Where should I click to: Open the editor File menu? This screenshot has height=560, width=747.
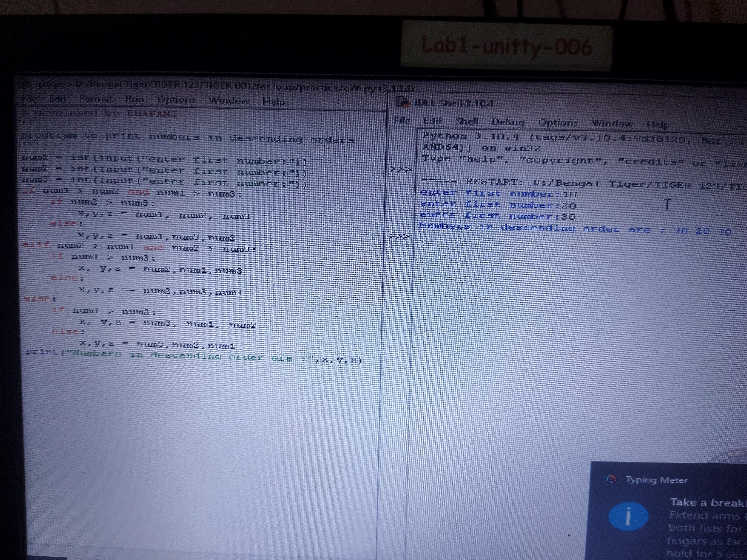(29, 99)
